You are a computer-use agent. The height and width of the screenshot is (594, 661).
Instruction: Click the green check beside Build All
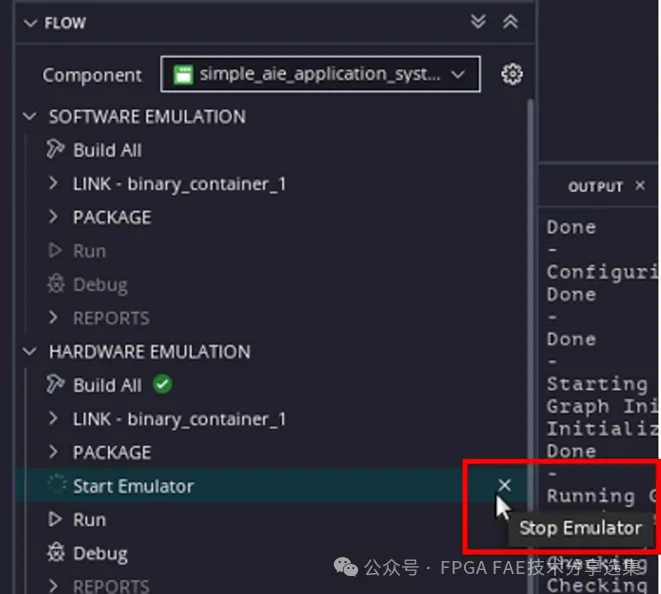tap(162, 384)
